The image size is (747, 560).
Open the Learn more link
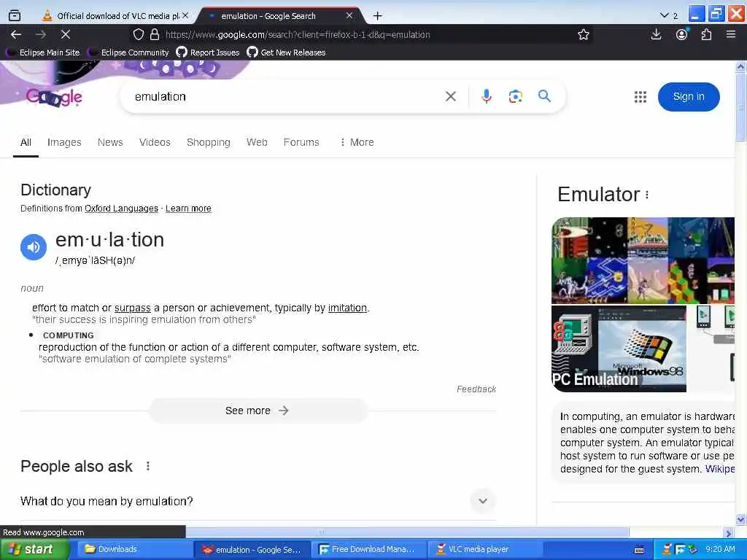point(188,209)
